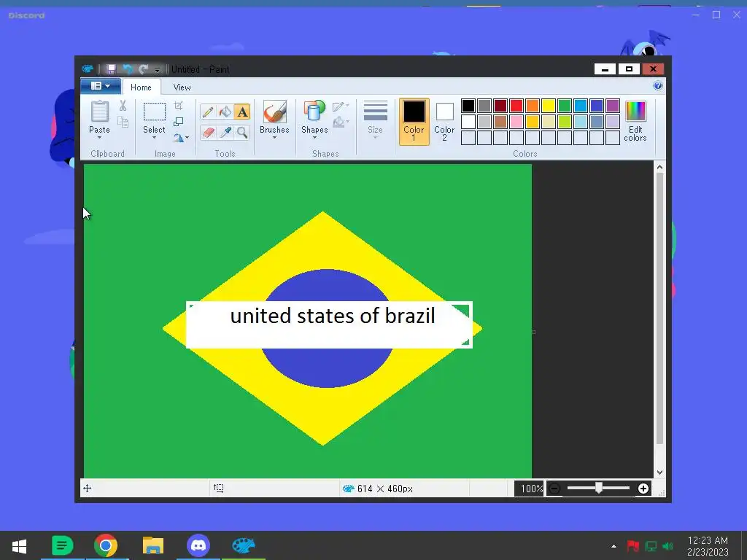Image resolution: width=747 pixels, height=560 pixels.
Task: Click the Undo arrow in title bar
Action: click(x=128, y=69)
